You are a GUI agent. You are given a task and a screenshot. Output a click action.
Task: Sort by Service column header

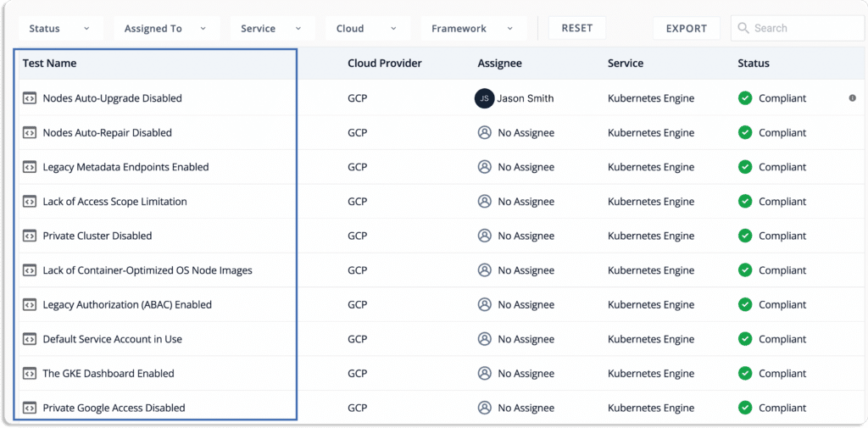point(626,63)
